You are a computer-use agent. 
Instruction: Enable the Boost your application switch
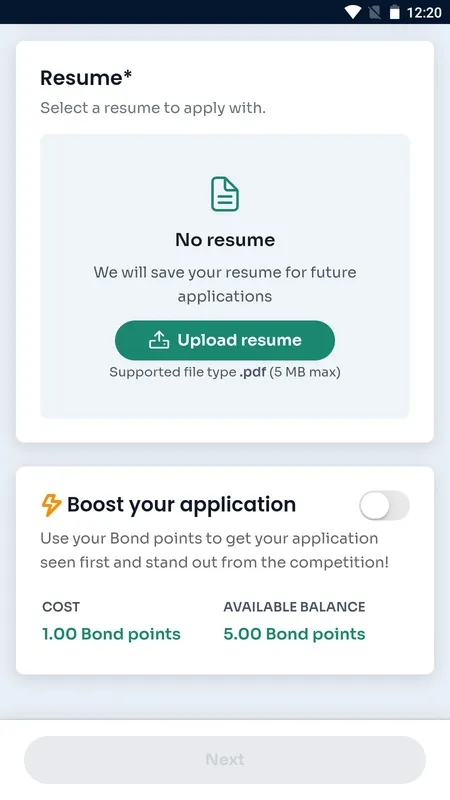(x=384, y=506)
